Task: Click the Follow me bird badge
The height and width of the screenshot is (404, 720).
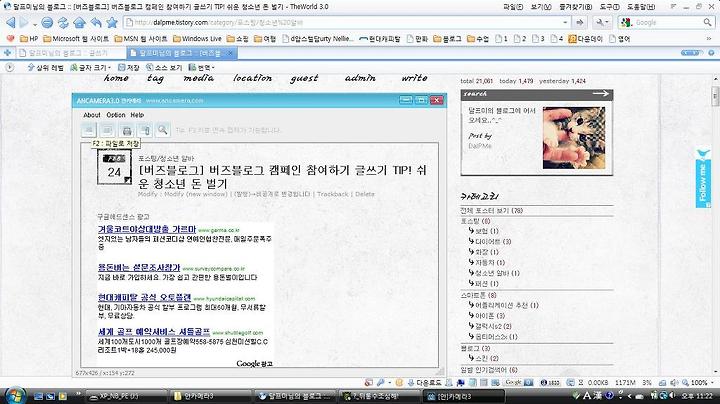Action: [703, 179]
